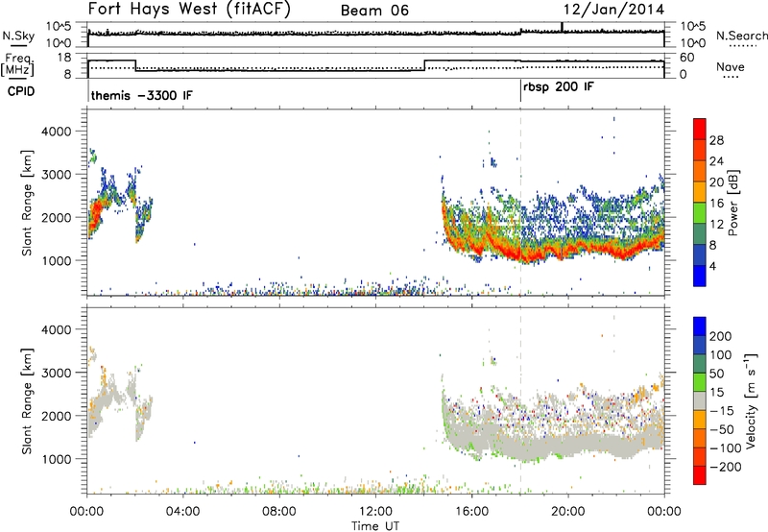Viewport: 768px width, 532px height.
Task: Click the dashed 18:00 marker in Velocity panel
Action: (520, 400)
